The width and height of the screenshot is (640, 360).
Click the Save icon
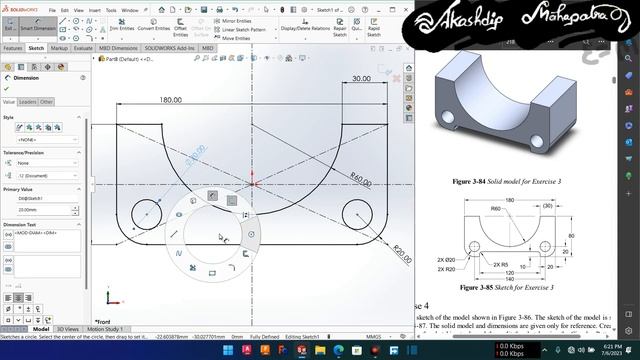point(204,9)
